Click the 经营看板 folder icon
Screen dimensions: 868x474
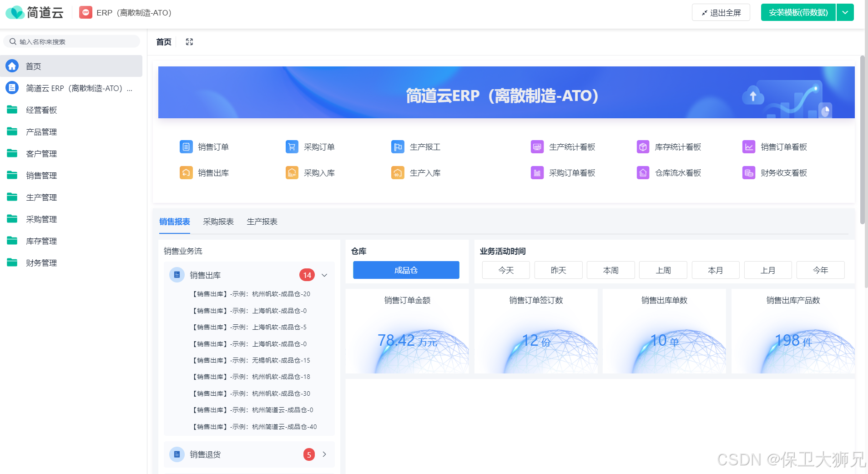[12, 110]
